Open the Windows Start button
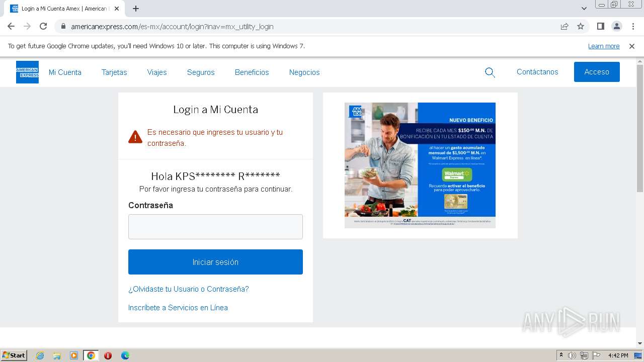The width and height of the screenshot is (644, 362). point(14,355)
